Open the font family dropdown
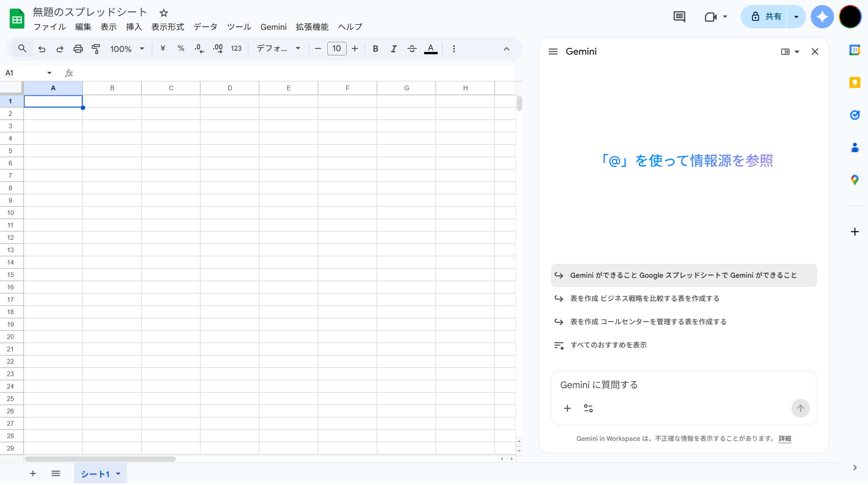This screenshot has height=485, width=868. click(278, 49)
